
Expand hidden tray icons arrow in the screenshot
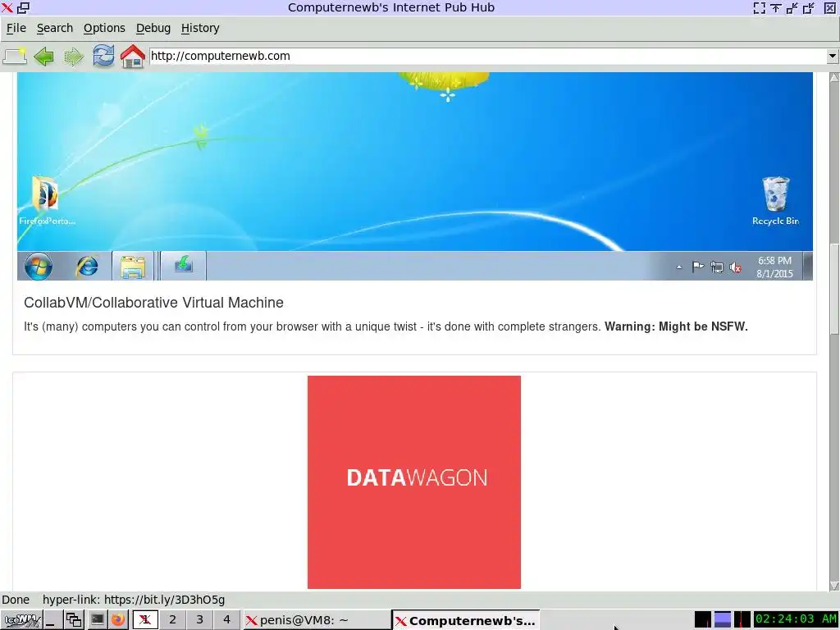coord(679,267)
